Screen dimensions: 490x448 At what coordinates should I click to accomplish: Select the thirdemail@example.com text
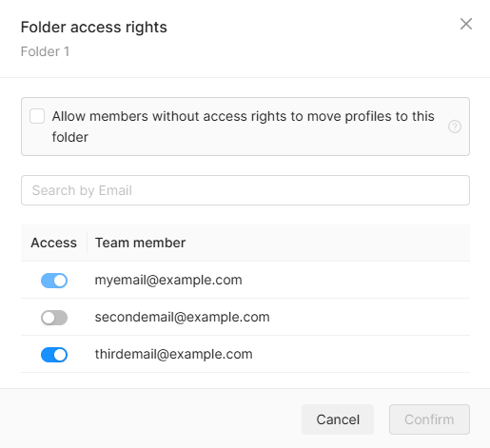[174, 354]
